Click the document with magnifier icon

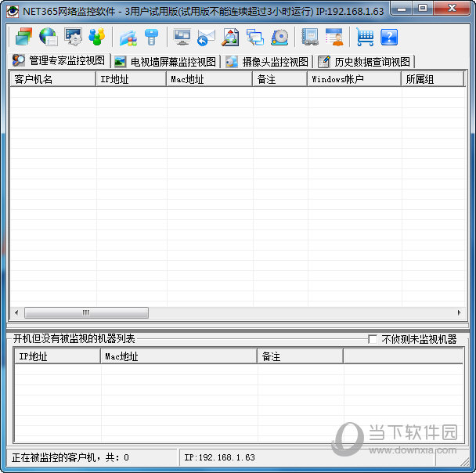click(x=230, y=37)
